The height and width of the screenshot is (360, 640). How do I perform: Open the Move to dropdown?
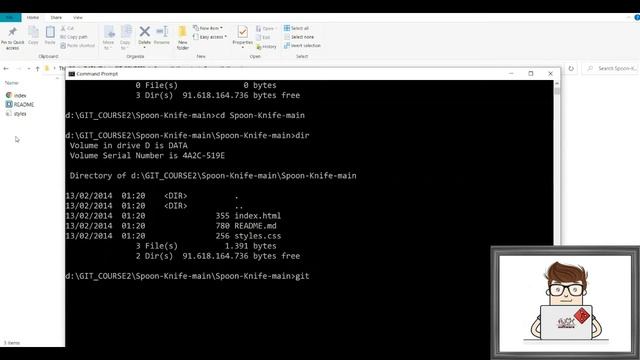pos(109,38)
